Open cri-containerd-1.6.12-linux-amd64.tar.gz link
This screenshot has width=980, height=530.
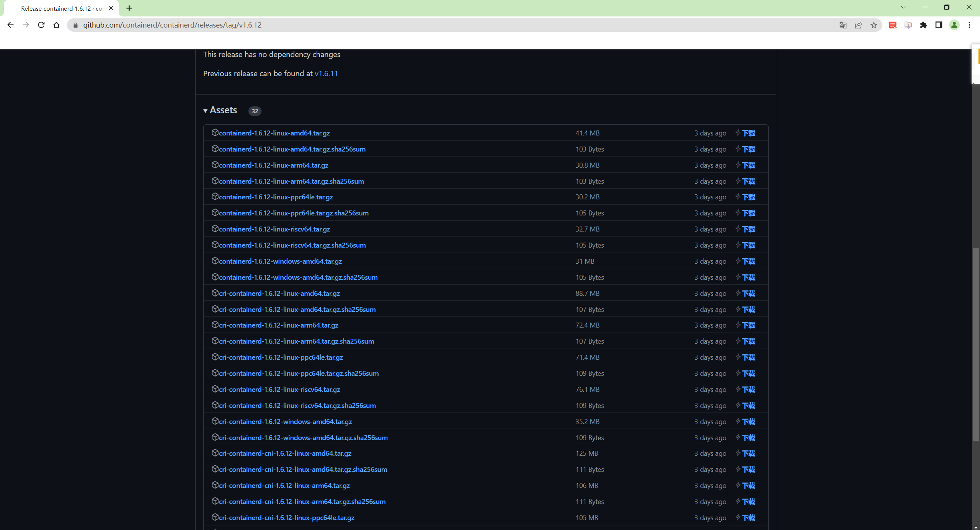[279, 294]
